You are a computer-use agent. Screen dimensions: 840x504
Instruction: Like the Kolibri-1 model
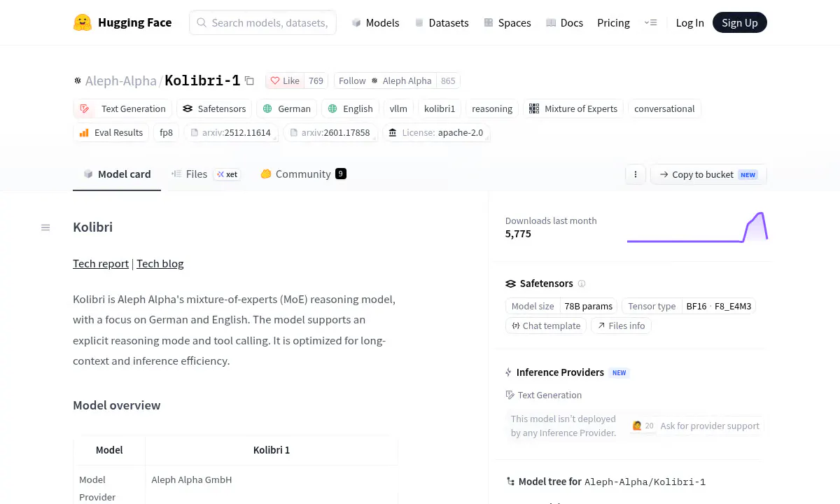click(x=285, y=80)
